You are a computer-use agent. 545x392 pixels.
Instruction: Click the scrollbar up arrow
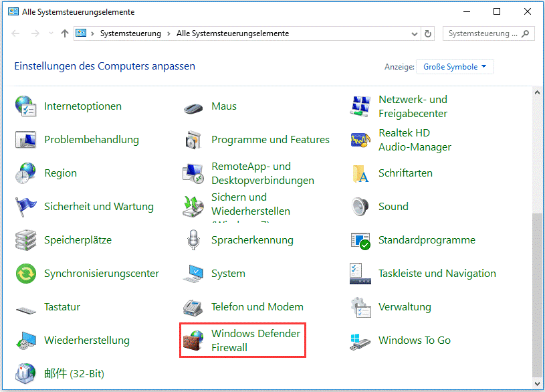click(537, 92)
